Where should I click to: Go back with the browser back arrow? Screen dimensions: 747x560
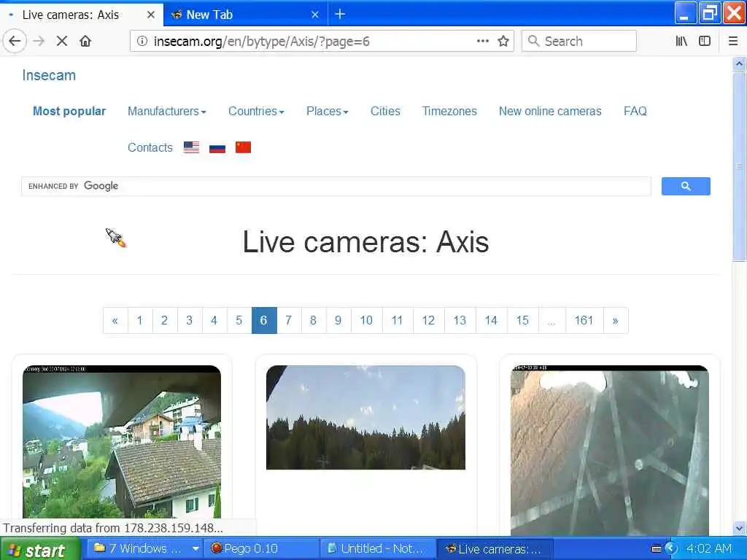coord(15,41)
